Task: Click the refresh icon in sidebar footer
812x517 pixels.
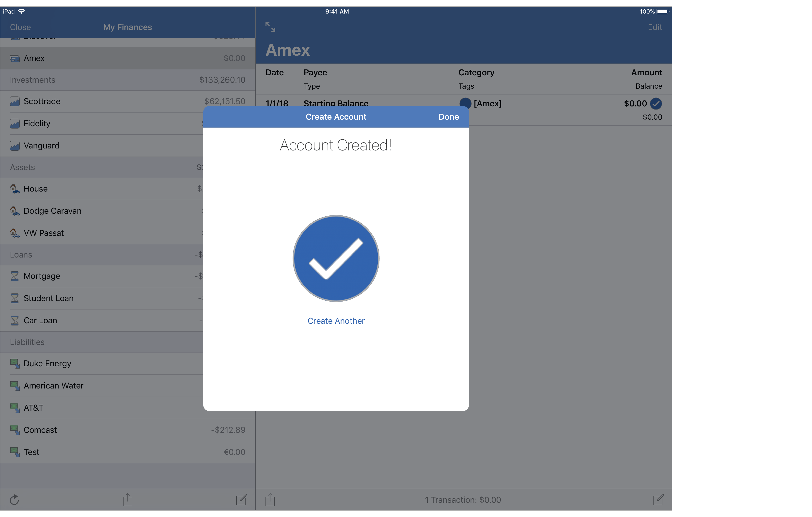Action: click(14, 500)
